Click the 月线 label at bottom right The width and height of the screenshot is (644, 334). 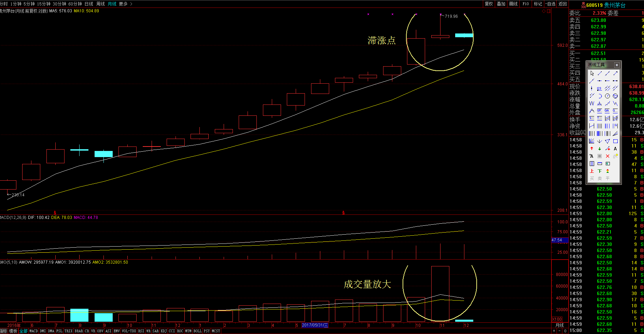pyautogui.click(x=560, y=325)
